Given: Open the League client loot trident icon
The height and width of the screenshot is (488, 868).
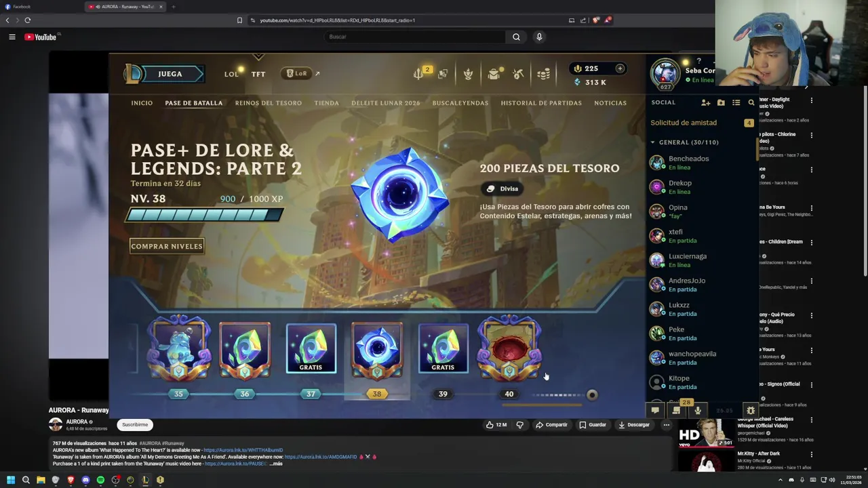Looking at the screenshot, I should coord(419,74).
